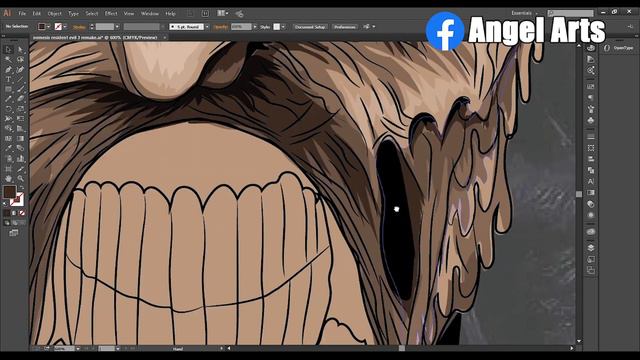Select the Symbol Sprayer tool

click(9, 159)
